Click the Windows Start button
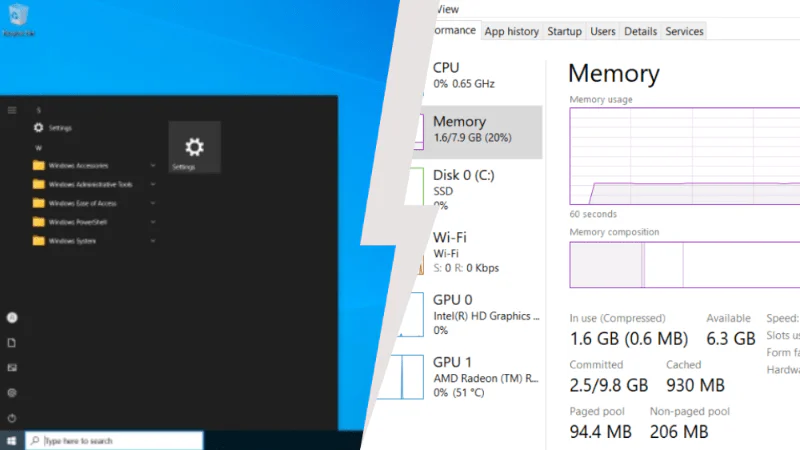The image size is (800, 450). (x=12, y=440)
